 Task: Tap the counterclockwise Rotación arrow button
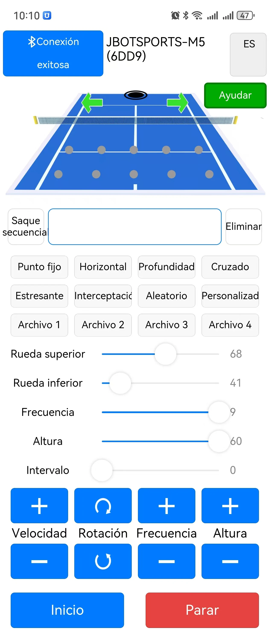click(103, 561)
